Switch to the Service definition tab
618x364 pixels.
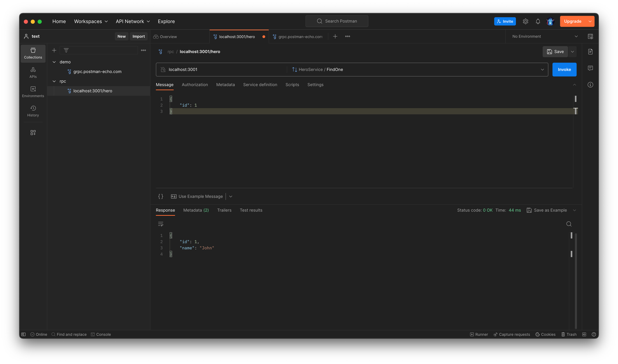pos(260,85)
